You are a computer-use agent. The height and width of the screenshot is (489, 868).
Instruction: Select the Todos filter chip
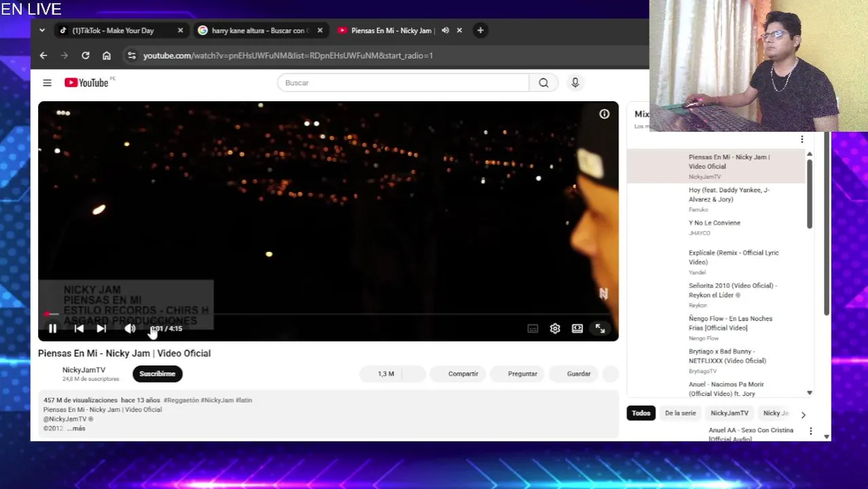click(x=640, y=413)
